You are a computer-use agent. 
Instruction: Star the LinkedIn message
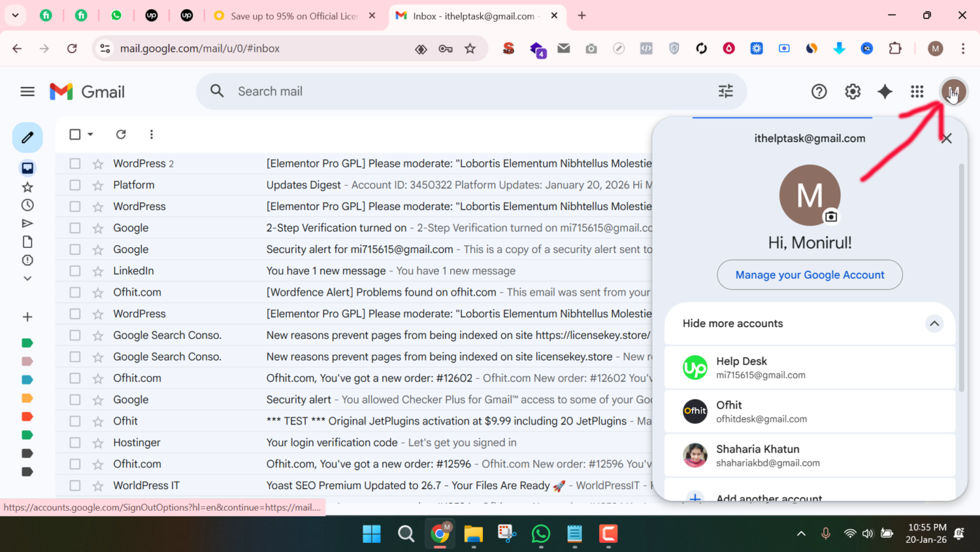tap(97, 270)
